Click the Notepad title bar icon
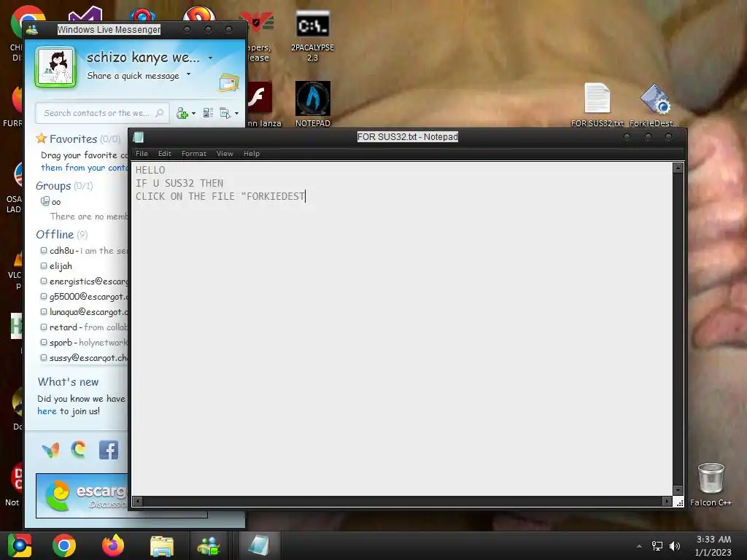Image resolution: width=747 pixels, height=560 pixels. coord(138,137)
